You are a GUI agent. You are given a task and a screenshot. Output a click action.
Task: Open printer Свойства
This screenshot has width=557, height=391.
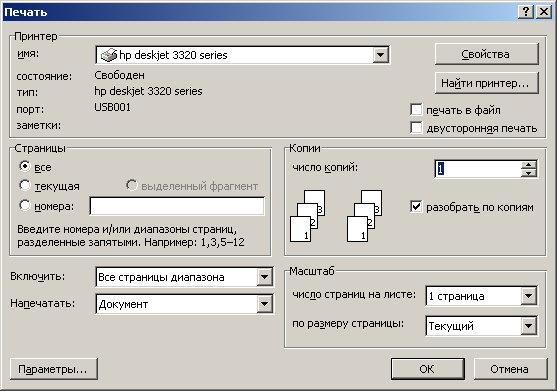pyautogui.click(x=487, y=54)
